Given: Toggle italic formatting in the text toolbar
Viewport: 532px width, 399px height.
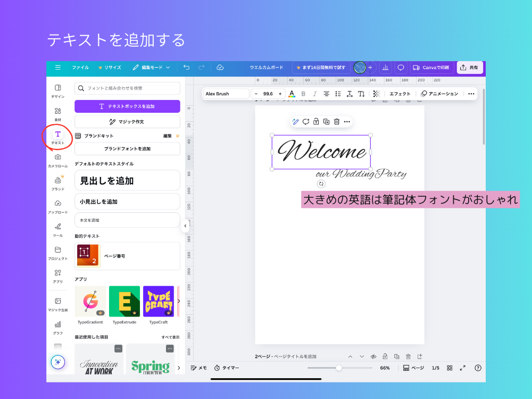Looking at the screenshot, I should point(314,94).
